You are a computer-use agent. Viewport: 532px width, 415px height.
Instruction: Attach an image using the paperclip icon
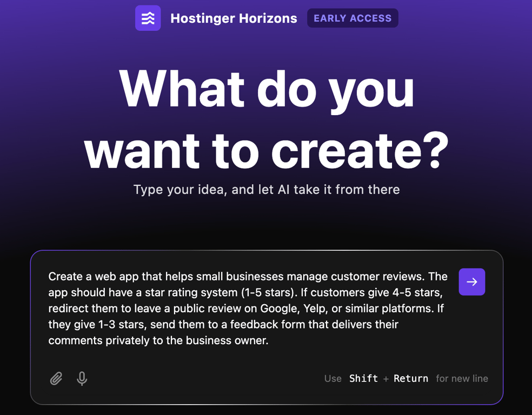(x=56, y=378)
